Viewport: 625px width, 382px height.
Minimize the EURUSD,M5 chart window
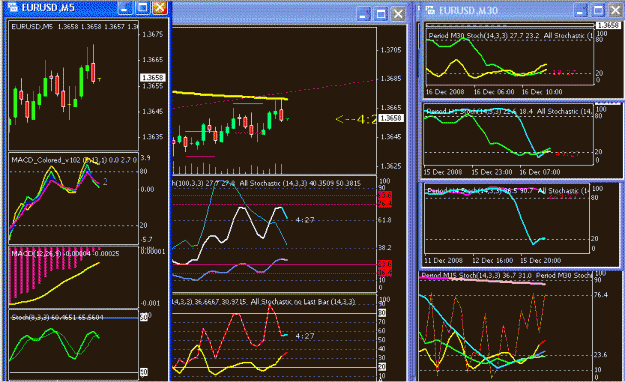[x=125, y=8]
